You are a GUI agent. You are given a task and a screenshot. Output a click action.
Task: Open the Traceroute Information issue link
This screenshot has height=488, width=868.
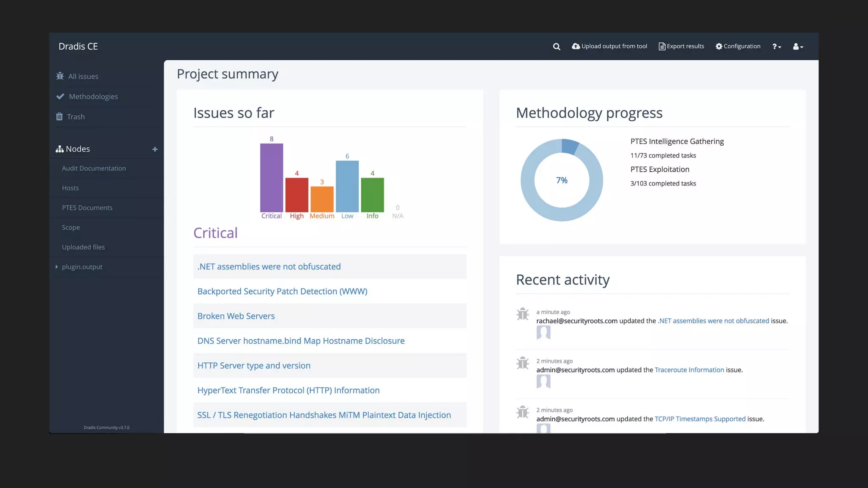689,370
